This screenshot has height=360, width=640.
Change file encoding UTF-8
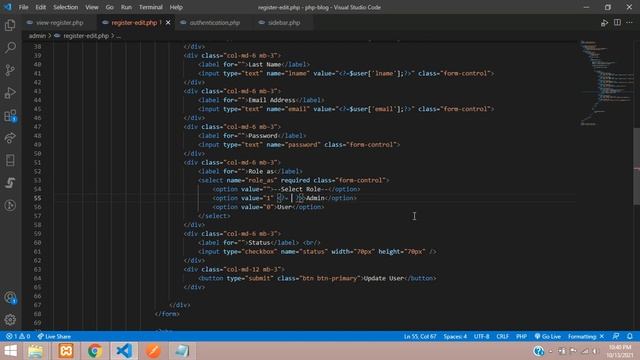pyautogui.click(x=481, y=336)
